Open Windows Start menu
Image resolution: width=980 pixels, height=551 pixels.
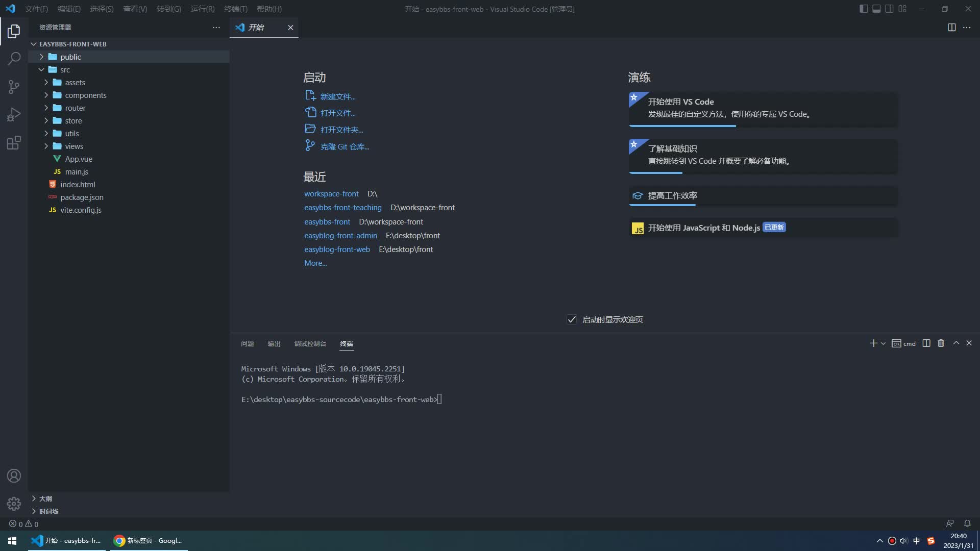12,541
